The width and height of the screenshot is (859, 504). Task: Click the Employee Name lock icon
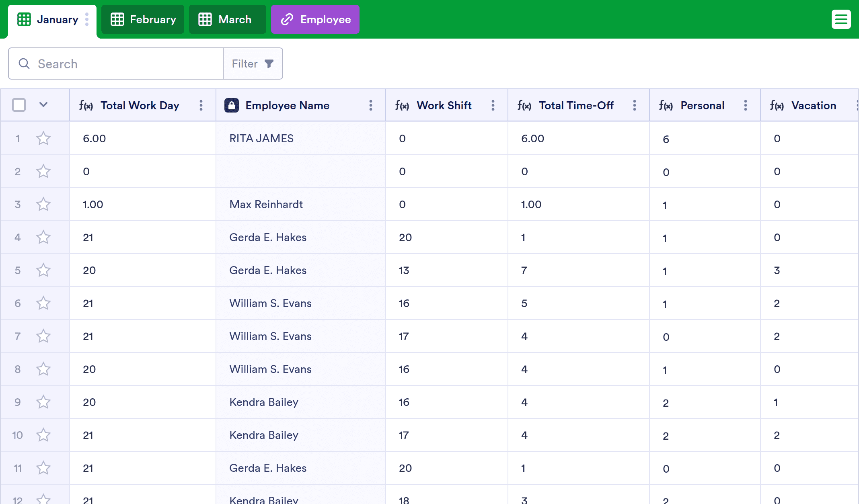(232, 105)
